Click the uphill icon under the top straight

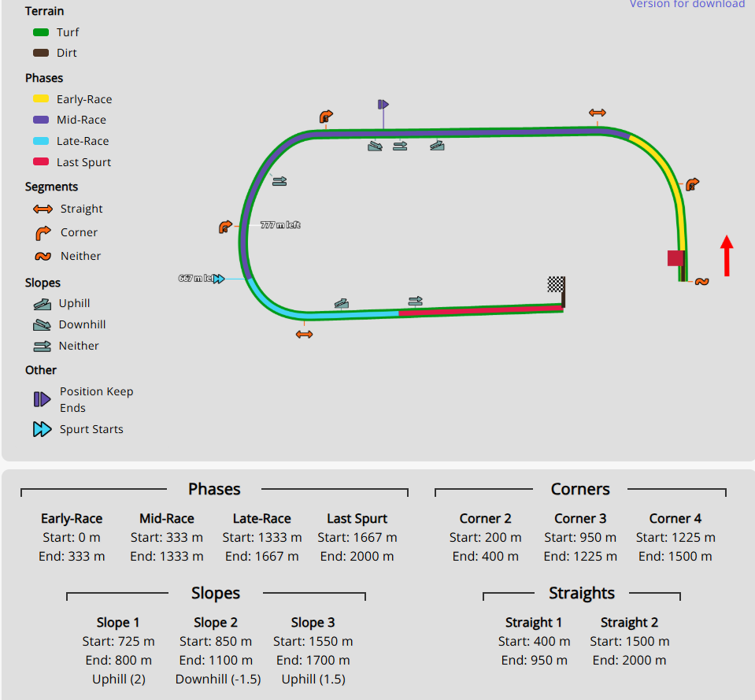[437, 146]
